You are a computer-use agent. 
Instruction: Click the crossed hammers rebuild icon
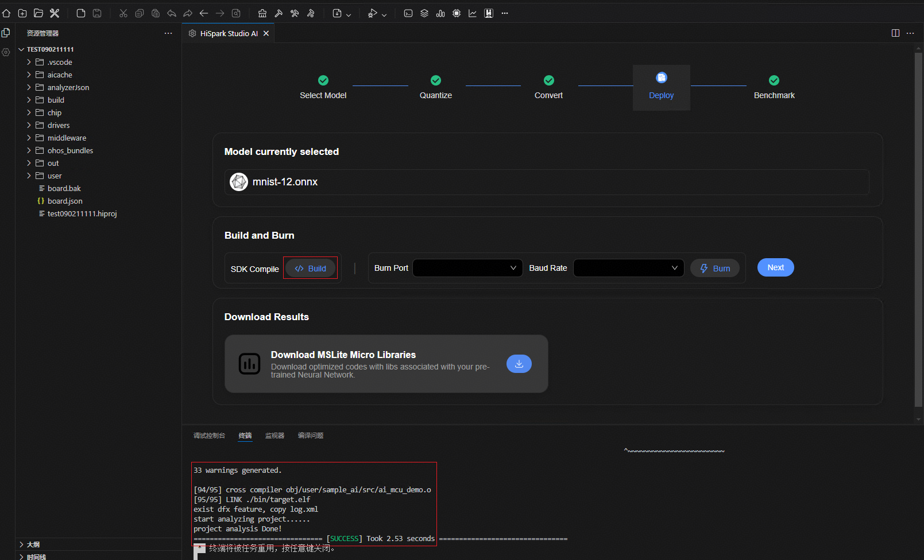(295, 13)
